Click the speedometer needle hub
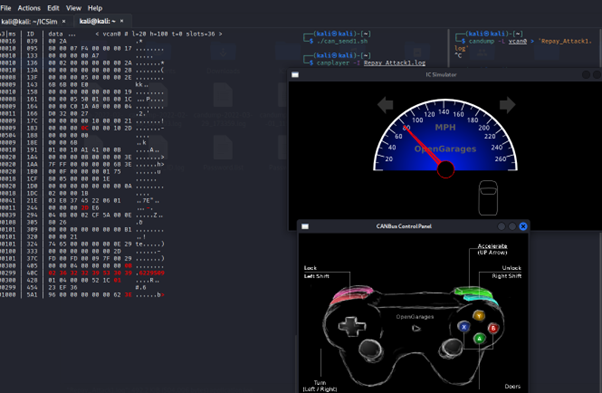 pyautogui.click(x=445, y=169)
